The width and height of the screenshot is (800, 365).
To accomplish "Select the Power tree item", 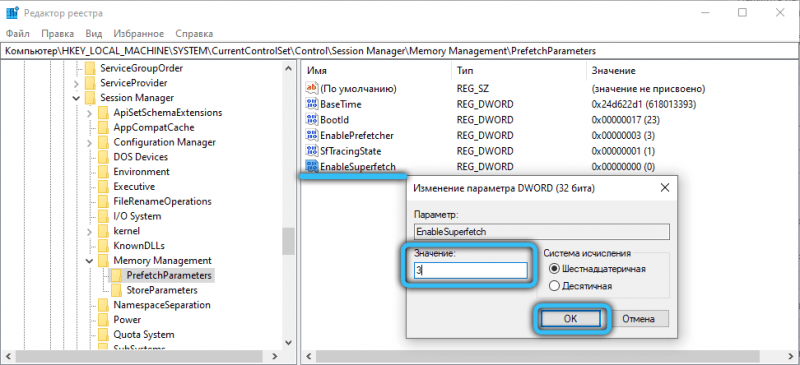I will click(x=127, y=320).
